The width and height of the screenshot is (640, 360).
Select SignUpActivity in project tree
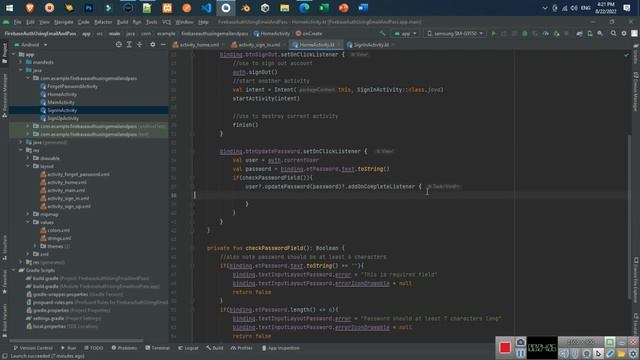click(63, 118)
